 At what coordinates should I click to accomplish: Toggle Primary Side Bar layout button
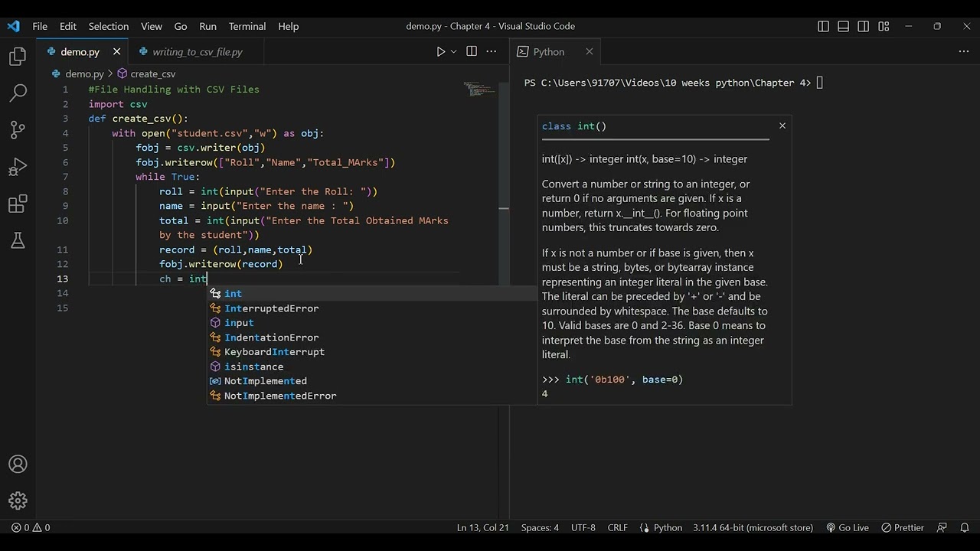[824, 26]
